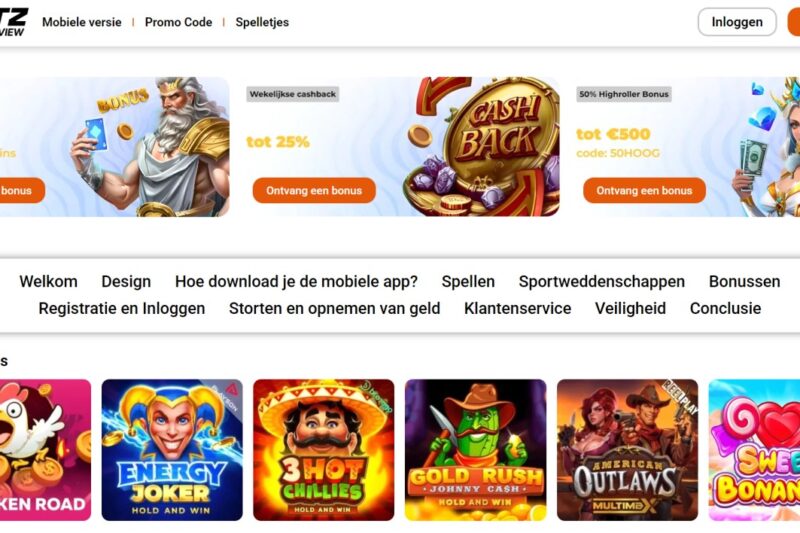Open the Energy Joker game thumbnail
The height and width of the screenshot is (533, 800).
pos(172,450)
